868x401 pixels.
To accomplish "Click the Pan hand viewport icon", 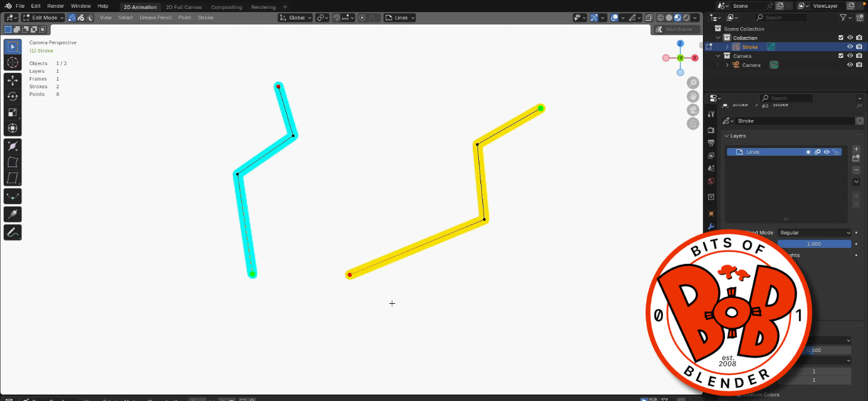I will pos(693,96).
